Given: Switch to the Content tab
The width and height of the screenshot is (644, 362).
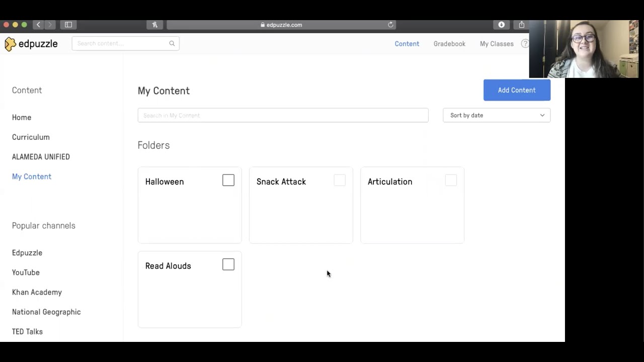Looking at the screenshot, I should click(x=407, y=44).
